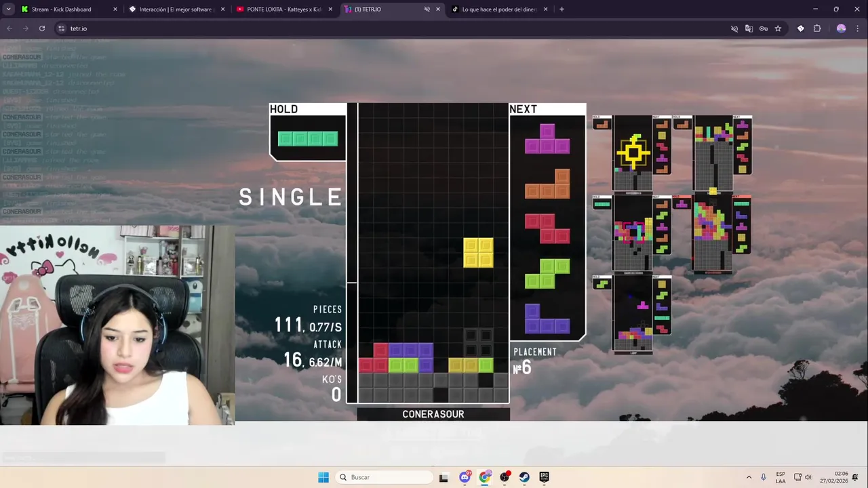Screen dimensions: 868x488
Task: Open the translate page icon
Action: click(749, 28)
